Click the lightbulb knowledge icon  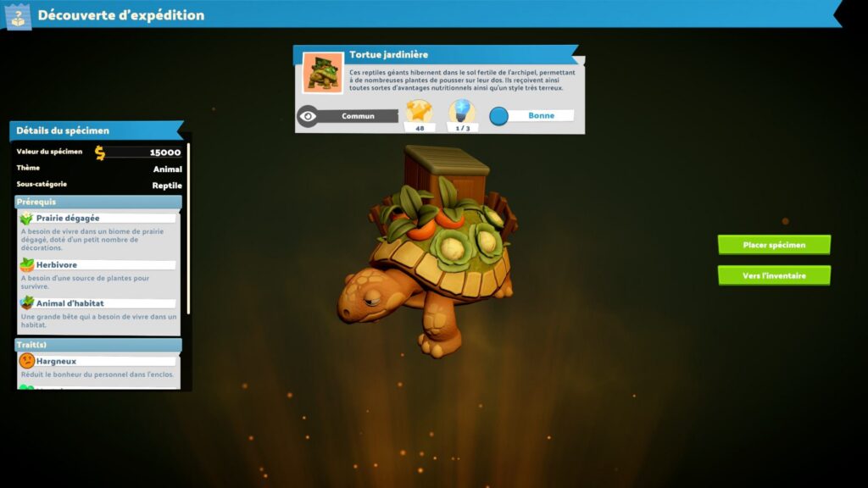click(x=462, y=112)
